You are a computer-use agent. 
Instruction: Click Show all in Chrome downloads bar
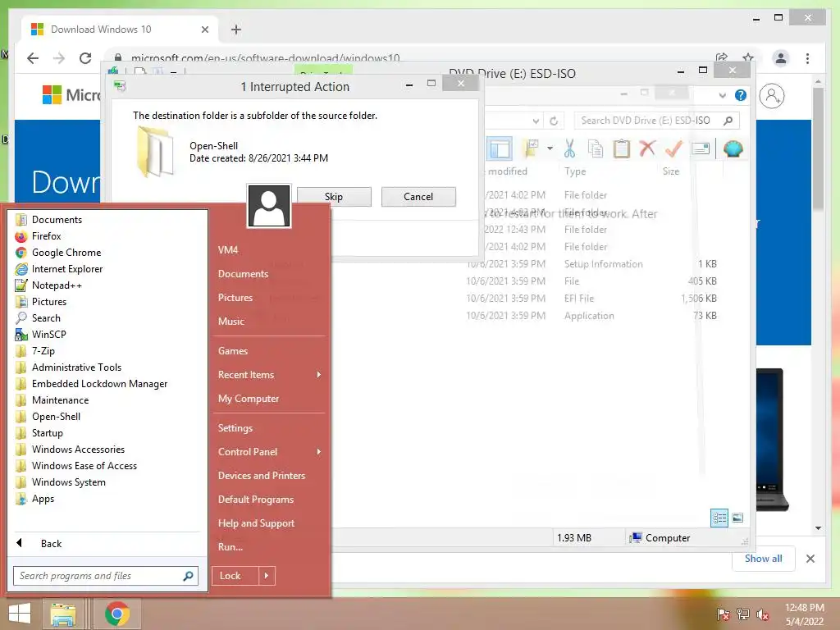764,559
